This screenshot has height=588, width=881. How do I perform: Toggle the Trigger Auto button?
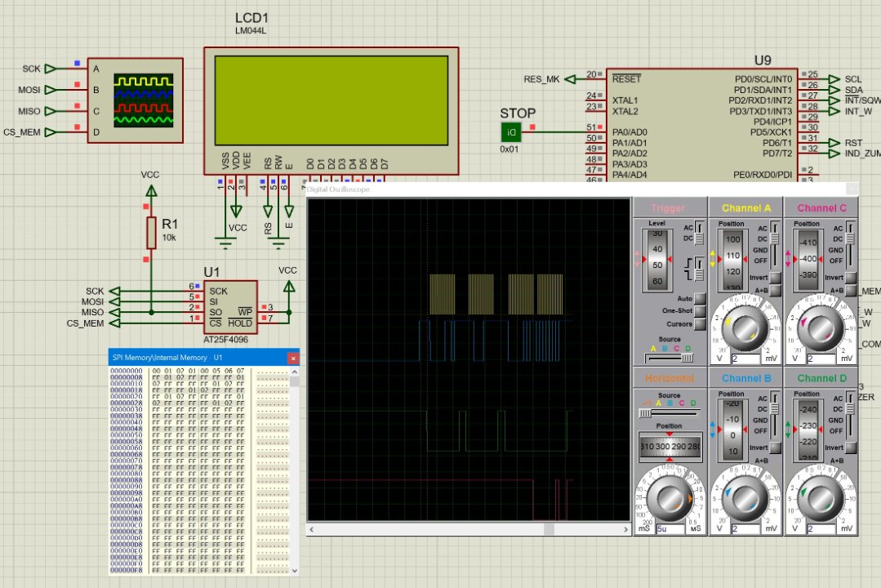(700, 299)
